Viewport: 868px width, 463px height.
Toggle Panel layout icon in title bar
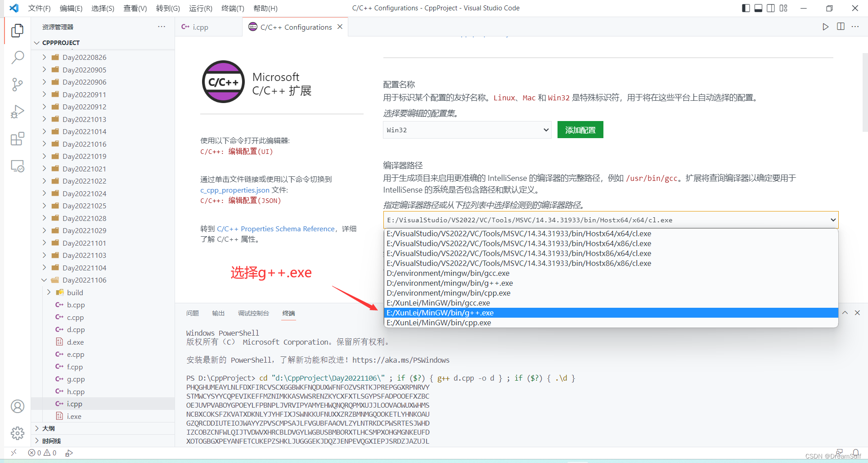tap(758, 8)
